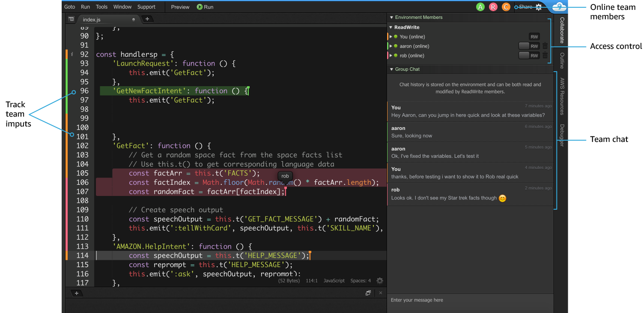
Task: Collapse the ReadWrite members group
Action: tap(391, 27)
